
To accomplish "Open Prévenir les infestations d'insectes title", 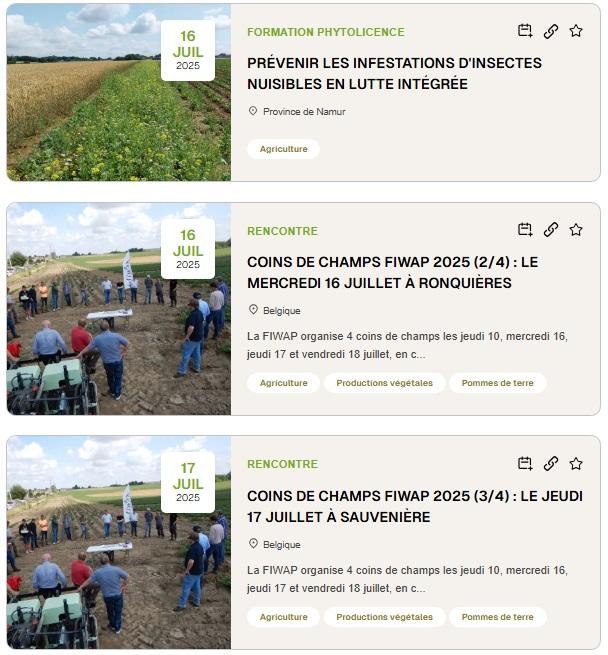I will (x=394, y=74).
